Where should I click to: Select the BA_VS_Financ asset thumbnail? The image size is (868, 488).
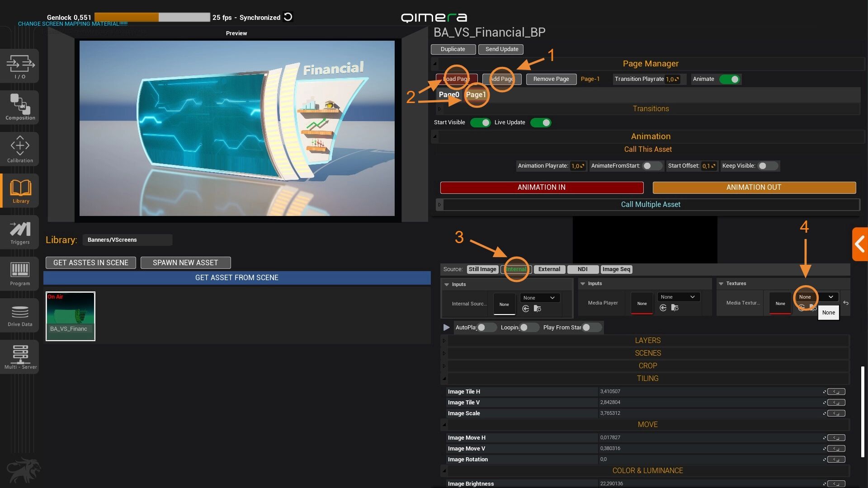[x=71, y=316]
